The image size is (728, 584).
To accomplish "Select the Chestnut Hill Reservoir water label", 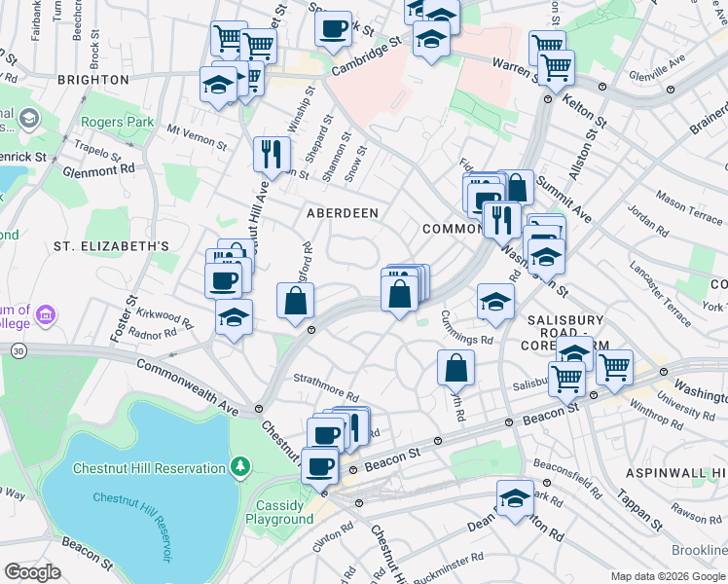I will click(132, 527).
